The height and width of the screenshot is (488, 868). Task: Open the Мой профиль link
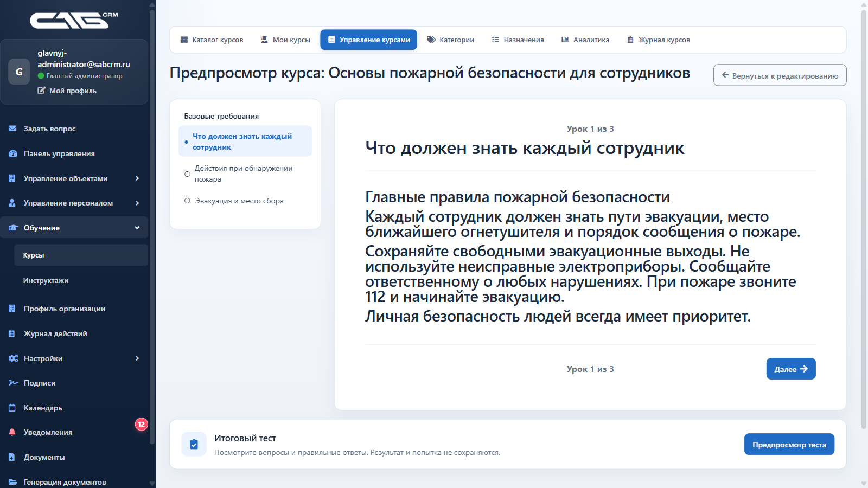67,91
